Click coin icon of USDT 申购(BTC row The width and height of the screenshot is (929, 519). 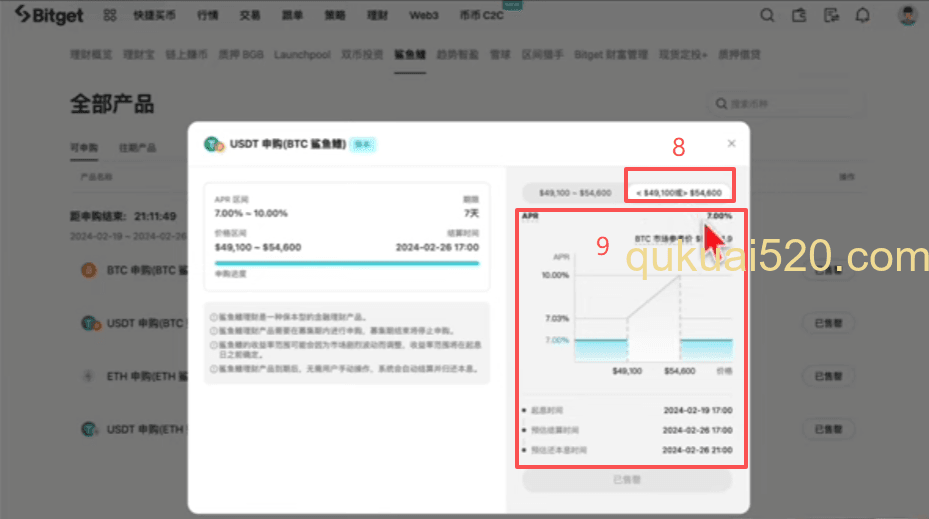point(89,323)
